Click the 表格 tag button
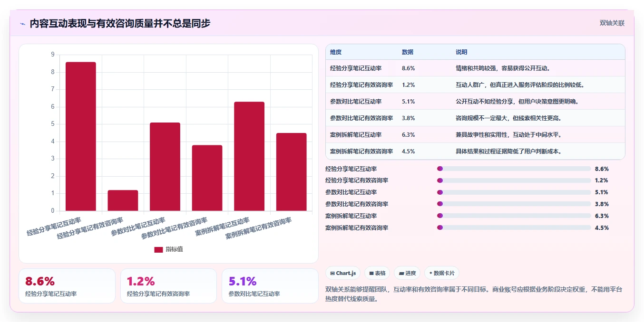This screenshot has width=644, height=322. 377,273
